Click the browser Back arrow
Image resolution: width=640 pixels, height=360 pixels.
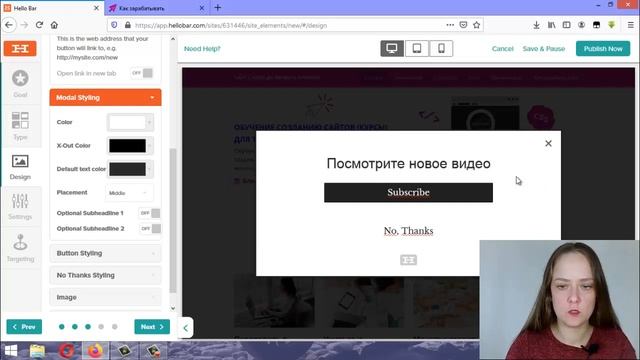coord(9,25)
